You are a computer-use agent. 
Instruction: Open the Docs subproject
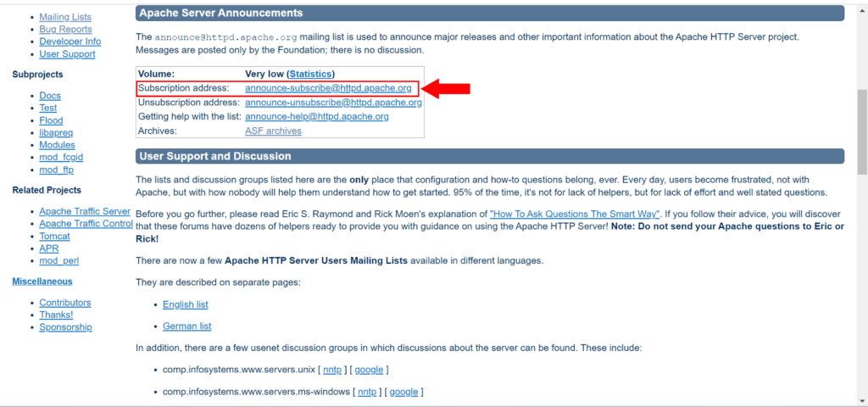tap(50, 96)
